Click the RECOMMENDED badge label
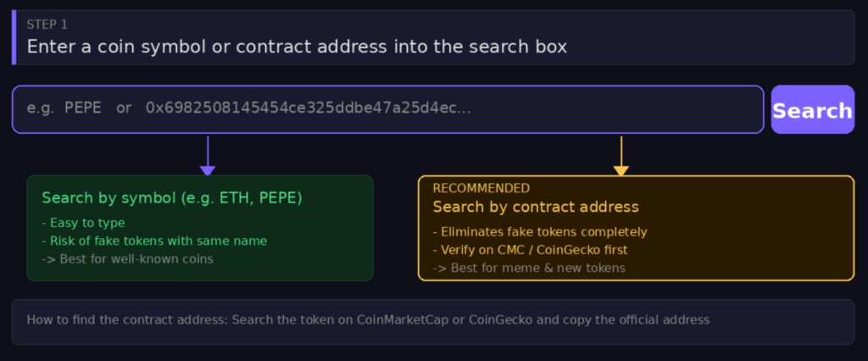868x361 pixels. click(481, 188)
